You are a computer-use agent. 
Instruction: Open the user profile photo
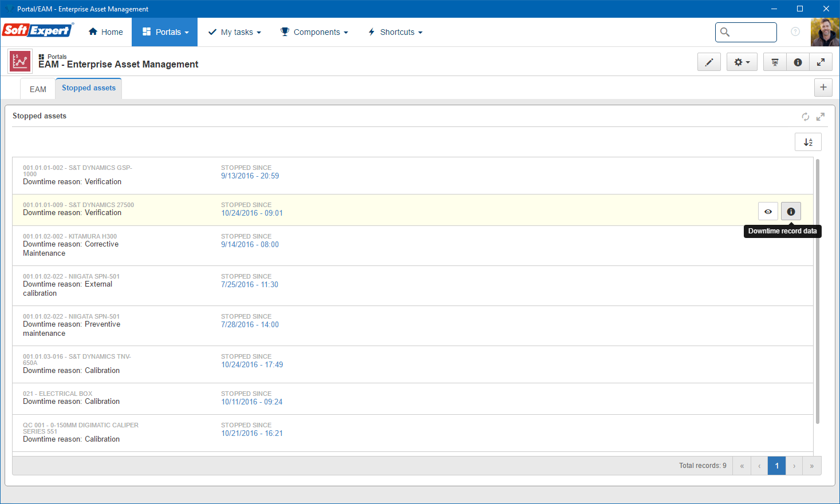(x=825, y=32)
